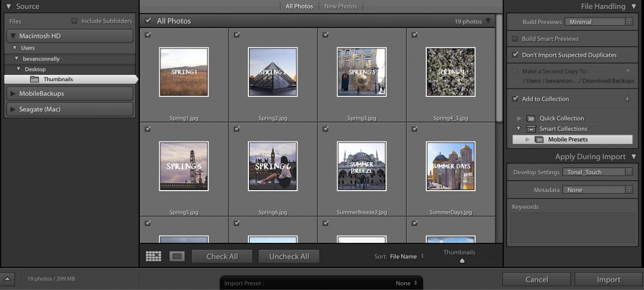The height and width of the screenshot is (290, 644).
Task: Click the Spring5.jpg file name
Action: [184, 213]
